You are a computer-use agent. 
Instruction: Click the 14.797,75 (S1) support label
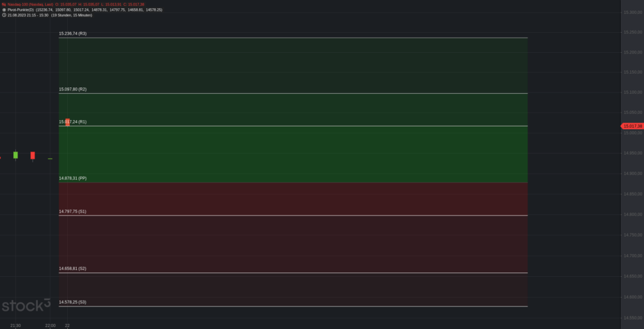pos(73,211)
